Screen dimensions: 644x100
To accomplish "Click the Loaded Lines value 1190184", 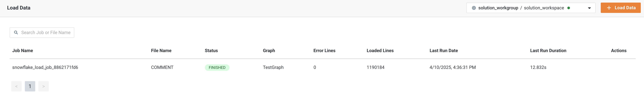I will click(x=375, y=67).
